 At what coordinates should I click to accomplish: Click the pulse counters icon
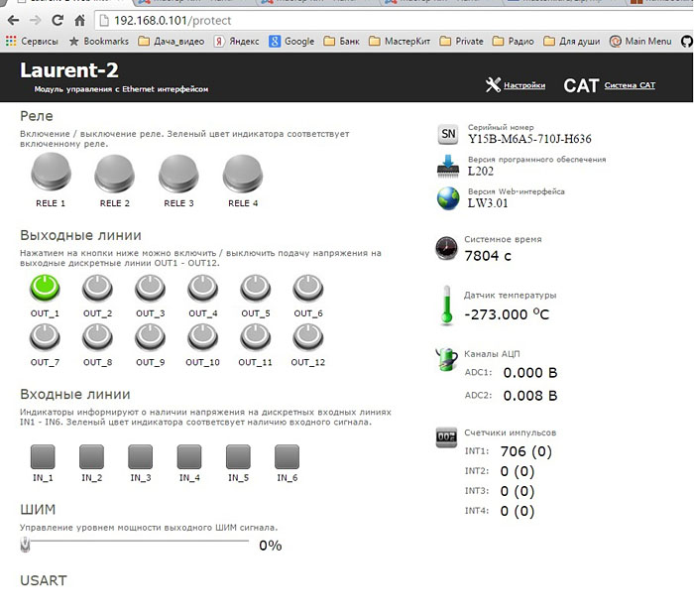click(x=448, y=437)
